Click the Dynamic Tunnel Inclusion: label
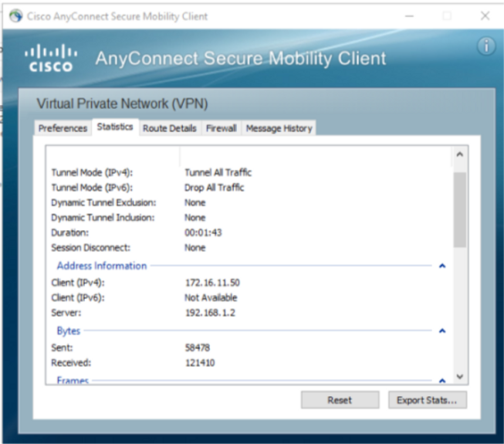 (x=103, y=218)
